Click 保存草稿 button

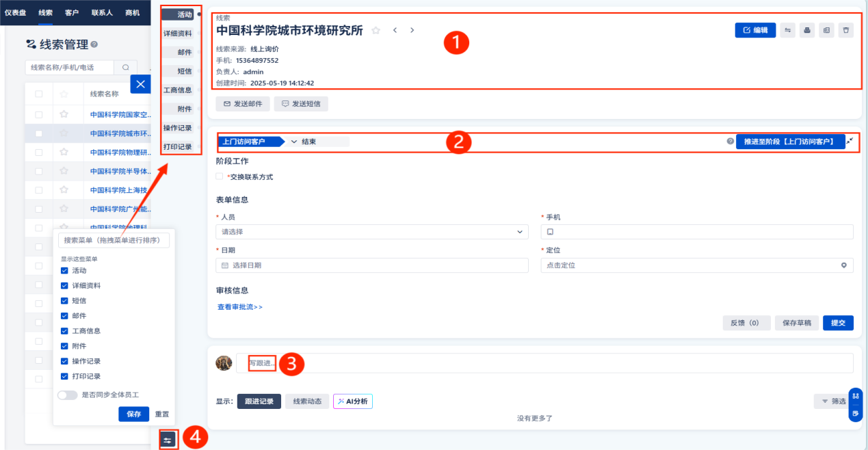pos(797,323)
